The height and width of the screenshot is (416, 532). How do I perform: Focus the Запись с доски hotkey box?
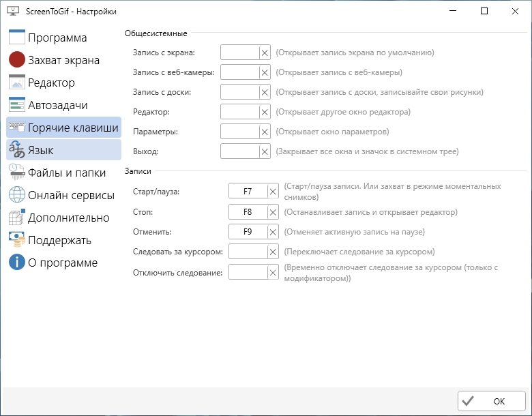click(x=240, y=92)
